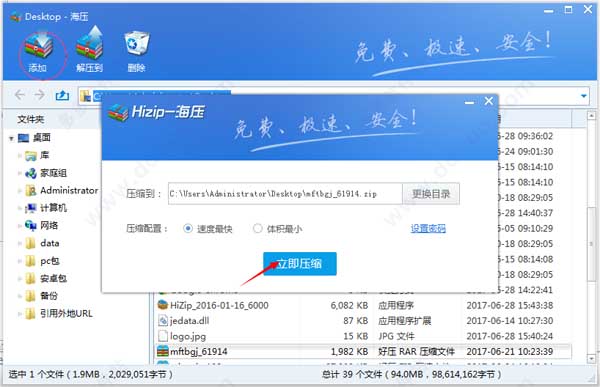
Task: Go forward with the right arrow
Action: point(40,95)
